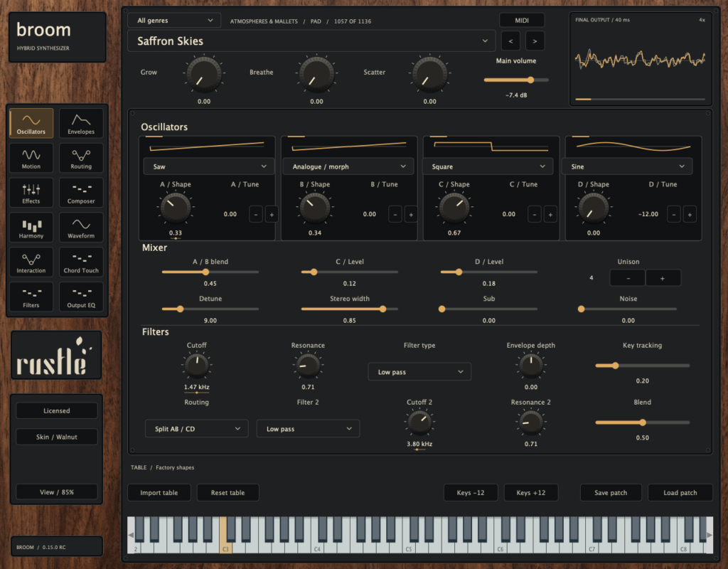Click Load patch

680,492
